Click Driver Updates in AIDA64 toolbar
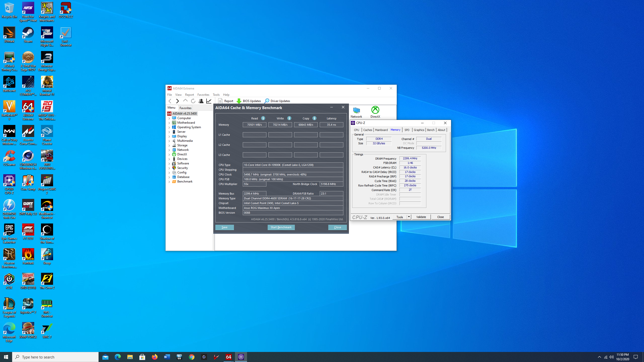The image size is (644, 362). pos(277,101)
